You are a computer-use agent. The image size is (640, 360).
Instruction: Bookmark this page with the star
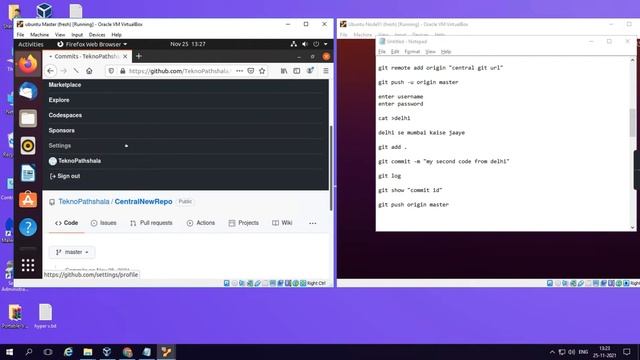(x=262, y=71)
